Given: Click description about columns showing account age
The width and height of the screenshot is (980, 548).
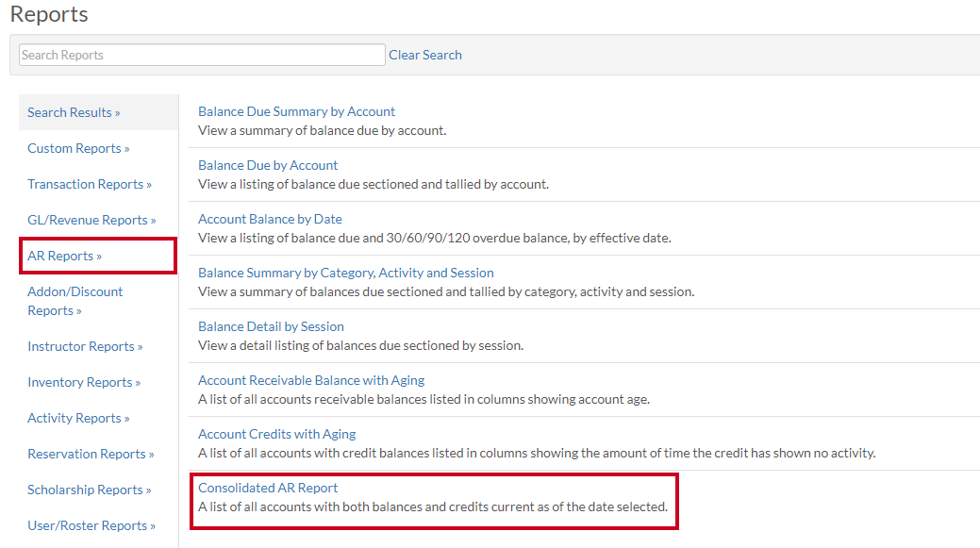Looking at the screenshot, I should click(x=424, y=399).
